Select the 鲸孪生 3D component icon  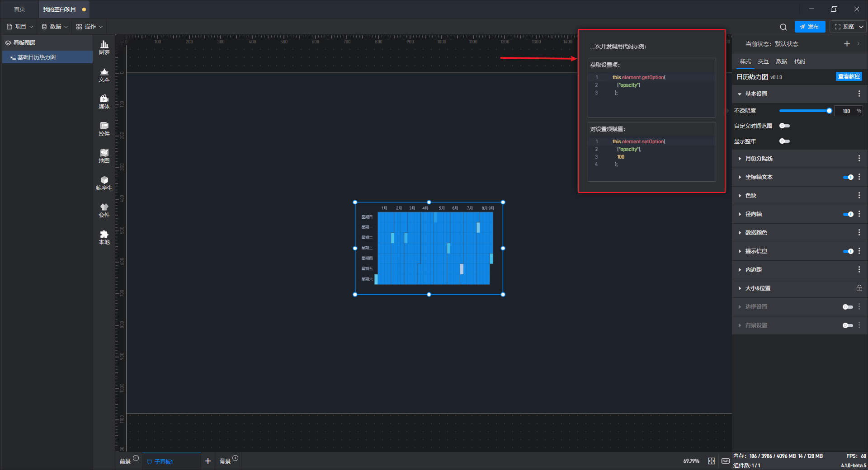[104, 183]
